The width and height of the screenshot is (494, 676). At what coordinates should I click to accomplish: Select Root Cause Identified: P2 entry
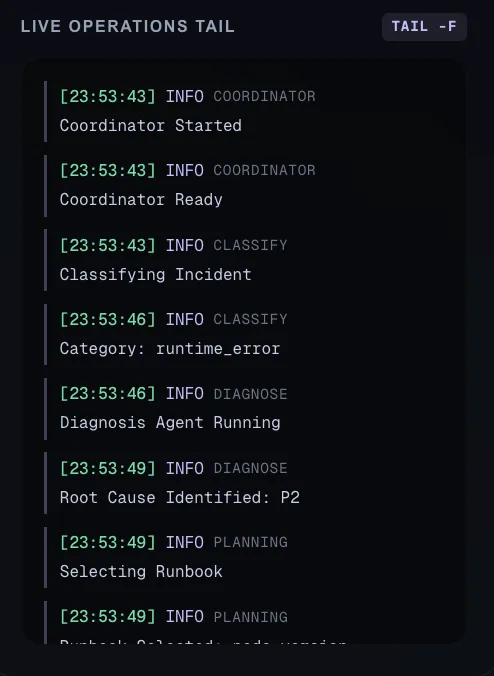(179, 497)
